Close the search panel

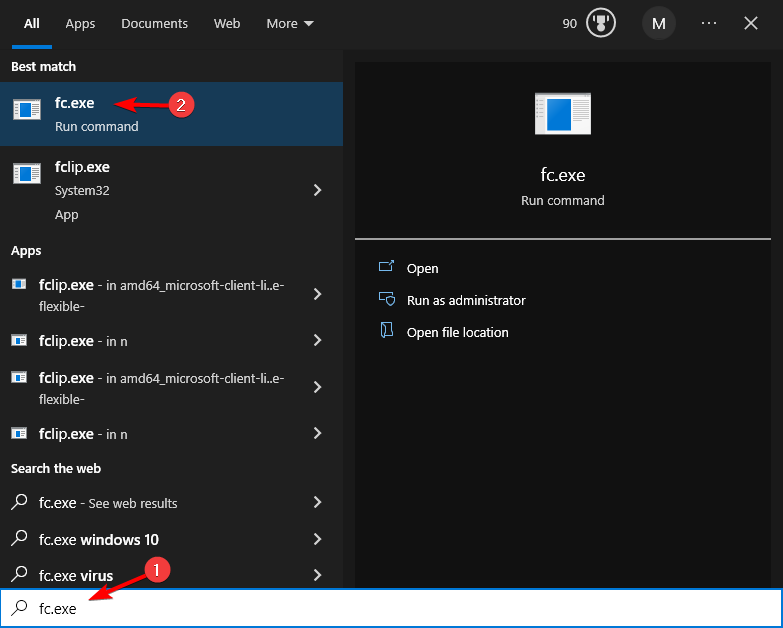coord(751,23)
